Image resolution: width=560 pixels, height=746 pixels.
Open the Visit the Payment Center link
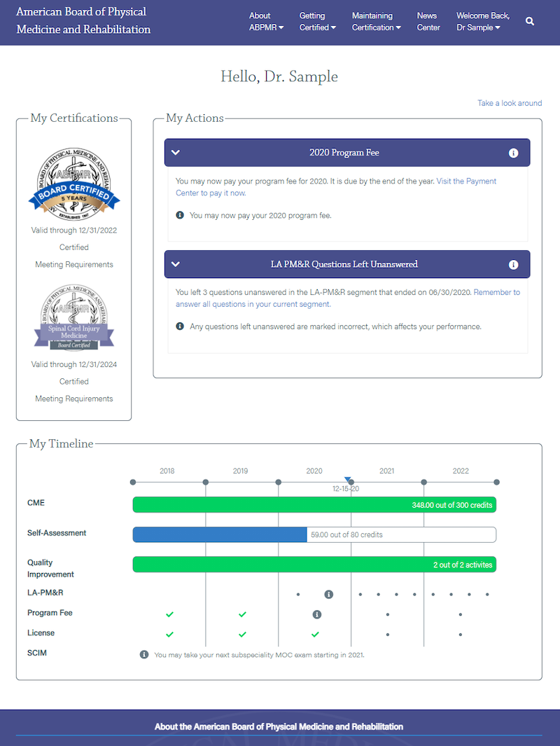pyautogui.click(x=466, y=181)
